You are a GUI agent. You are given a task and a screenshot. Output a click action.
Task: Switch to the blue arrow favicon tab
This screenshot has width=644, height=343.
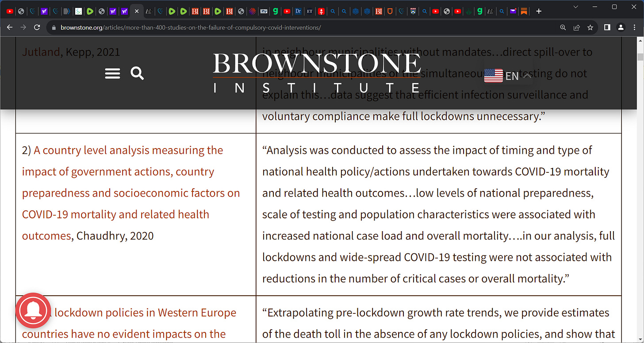(67, 11)
